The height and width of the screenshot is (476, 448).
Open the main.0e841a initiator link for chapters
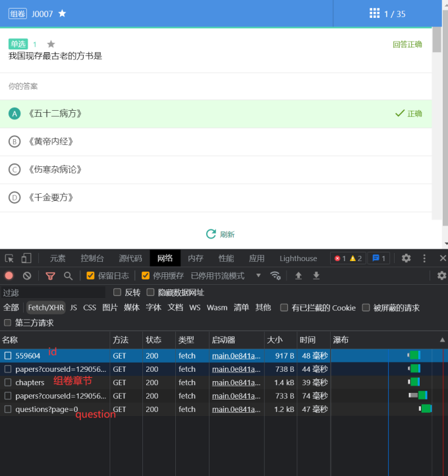(236, 382)
